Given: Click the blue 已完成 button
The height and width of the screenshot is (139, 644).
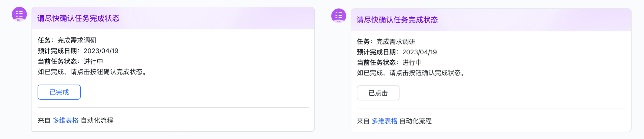Looking at the screenshot, I should point(59,92).
